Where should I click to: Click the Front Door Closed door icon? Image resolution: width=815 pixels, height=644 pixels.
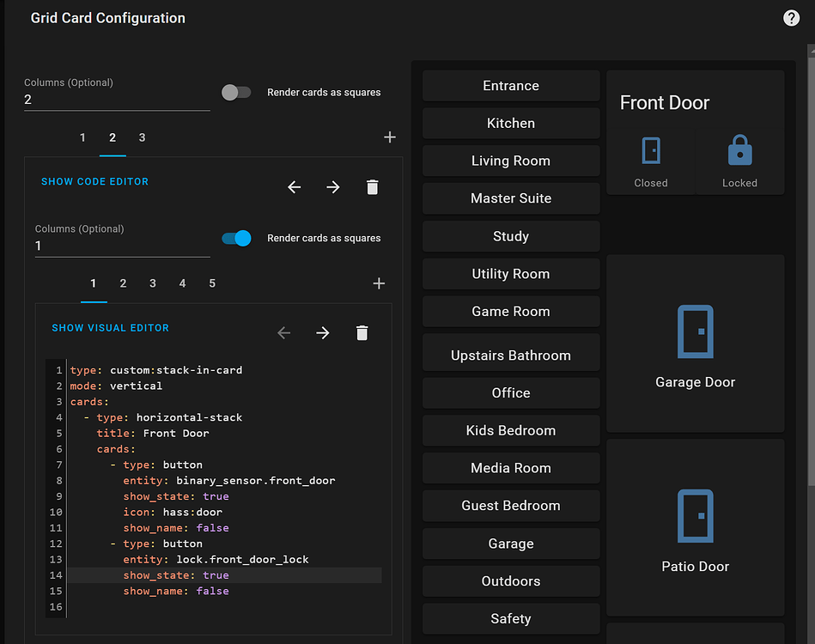coord(651,151)
